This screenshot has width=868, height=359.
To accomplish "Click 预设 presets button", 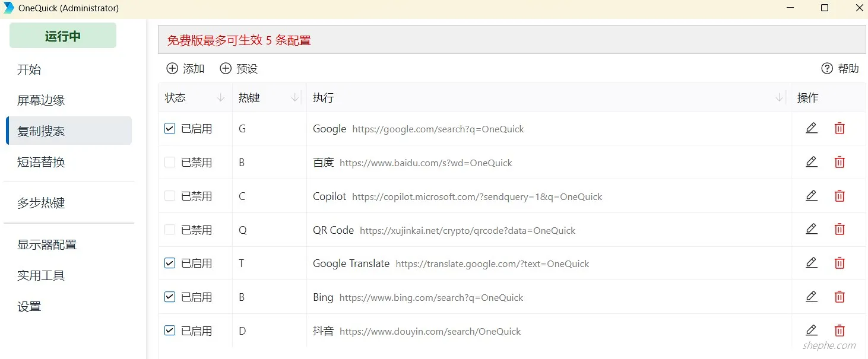I will tap(239, 69).
